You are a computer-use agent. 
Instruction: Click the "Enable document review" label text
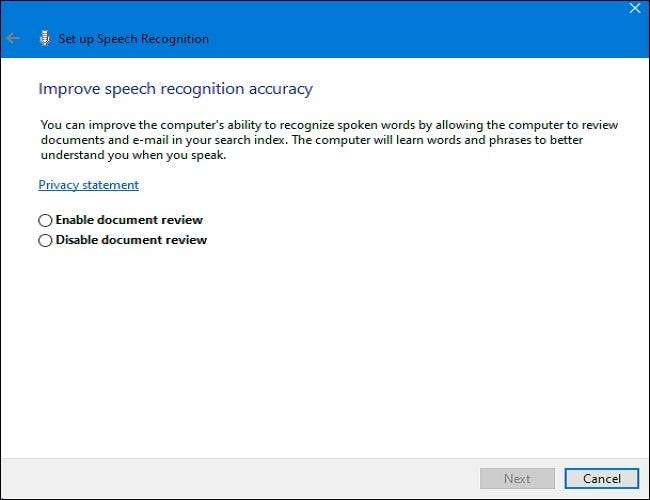(129, 220)
